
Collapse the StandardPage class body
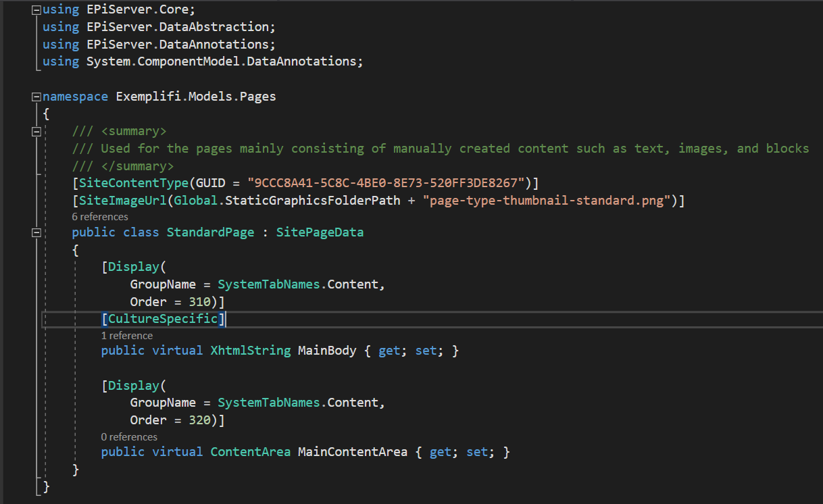36,232
